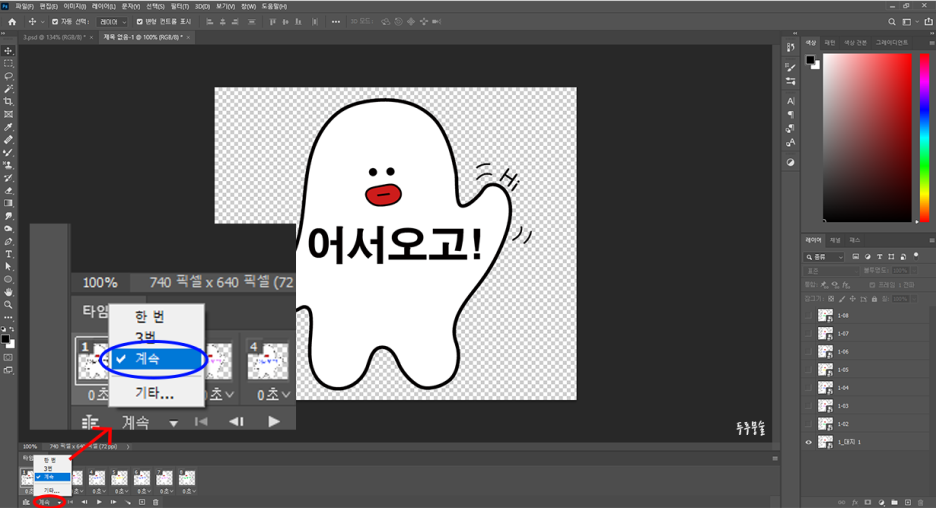This screenshot has height=508, width=936.
Task: Convert to video timeline icon
Action: (26, 503)
